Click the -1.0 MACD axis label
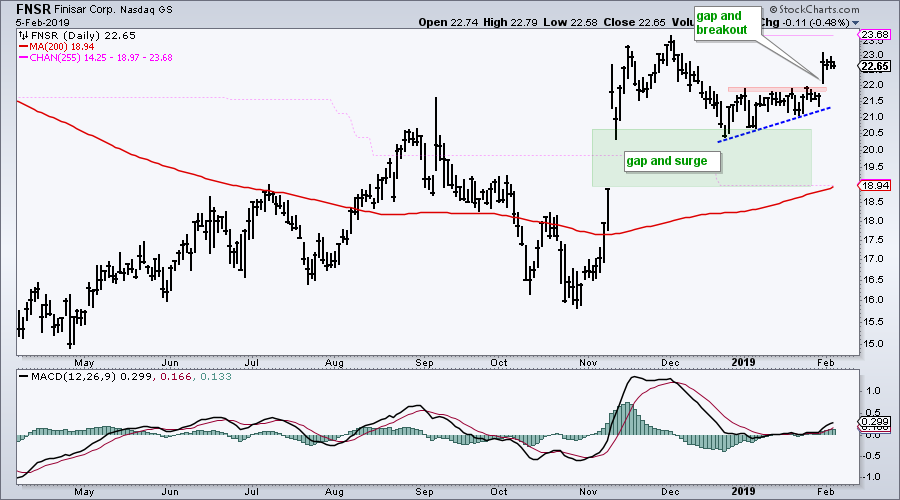Viewport: 900px width, 500px height. coord(872,477)
